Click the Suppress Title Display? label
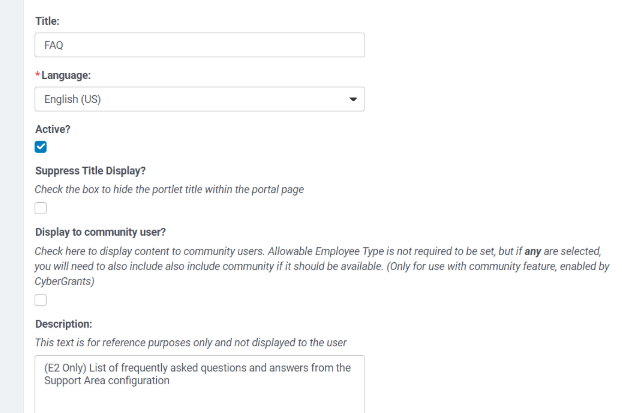 (90, 171)
